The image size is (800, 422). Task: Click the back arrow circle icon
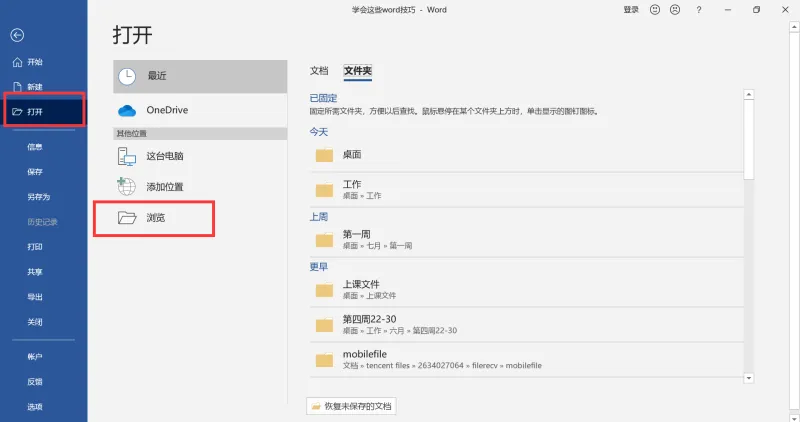17,35
